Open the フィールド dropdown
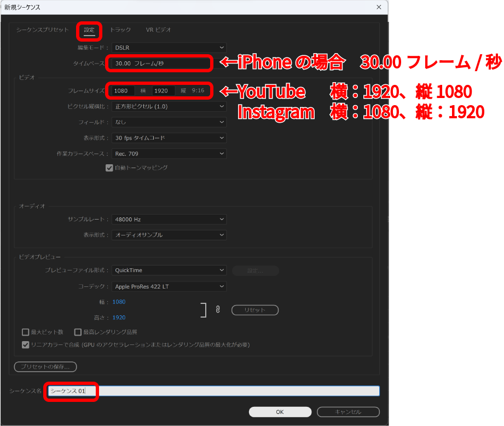The image size is (504, 426). click(169, 122)
